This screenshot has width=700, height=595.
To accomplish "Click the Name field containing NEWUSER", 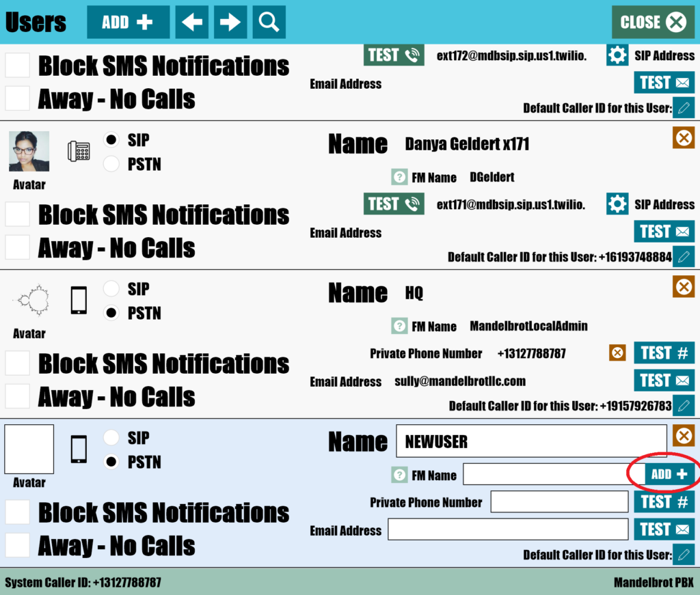I will point(531,441).
